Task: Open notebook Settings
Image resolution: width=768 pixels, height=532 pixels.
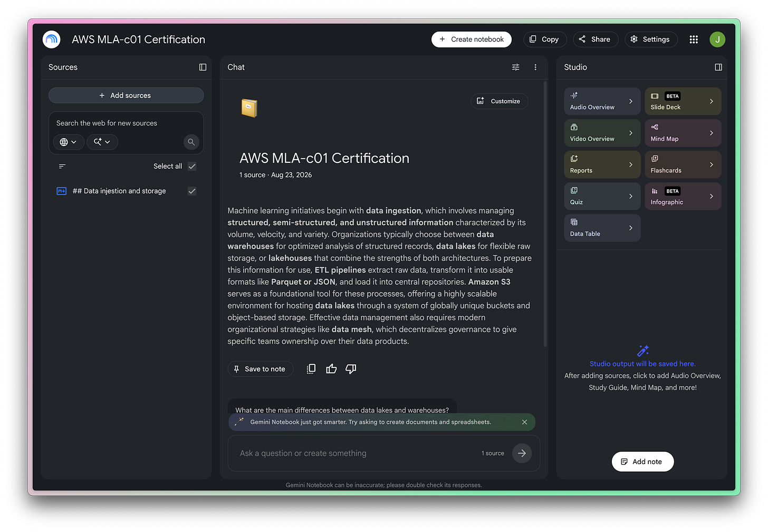Action: coord(651,40)
